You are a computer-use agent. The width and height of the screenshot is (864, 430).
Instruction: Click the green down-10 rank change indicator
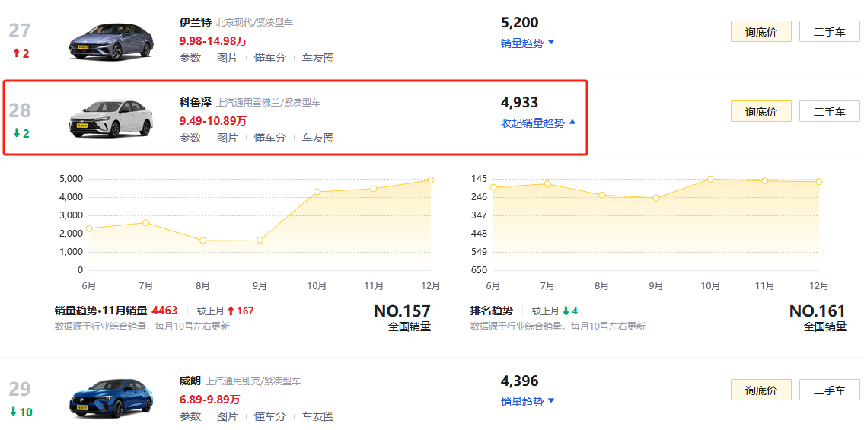[x=21, y=411]
